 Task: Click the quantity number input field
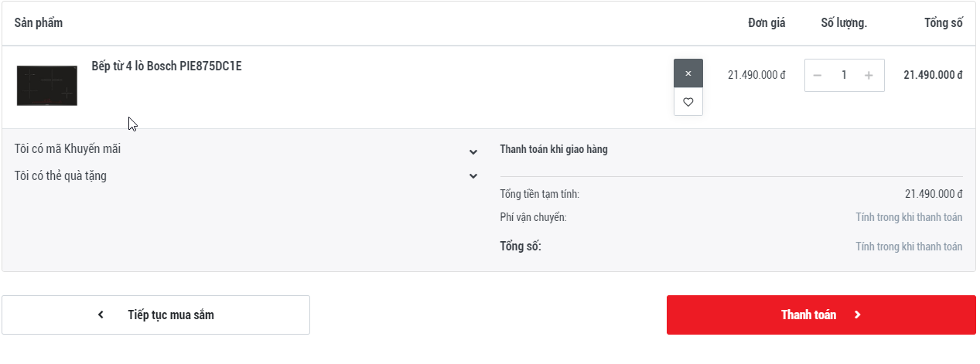(x=844, y=76)
